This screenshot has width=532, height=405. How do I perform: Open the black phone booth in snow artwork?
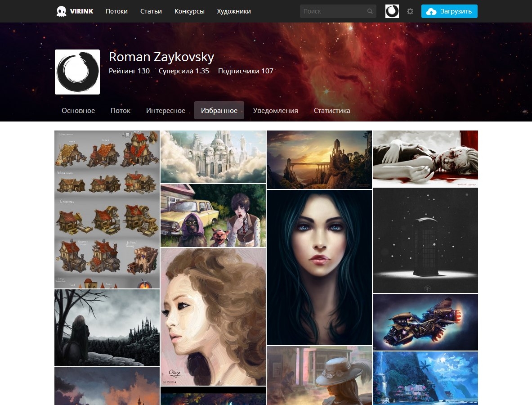click(x=425, y=240)
